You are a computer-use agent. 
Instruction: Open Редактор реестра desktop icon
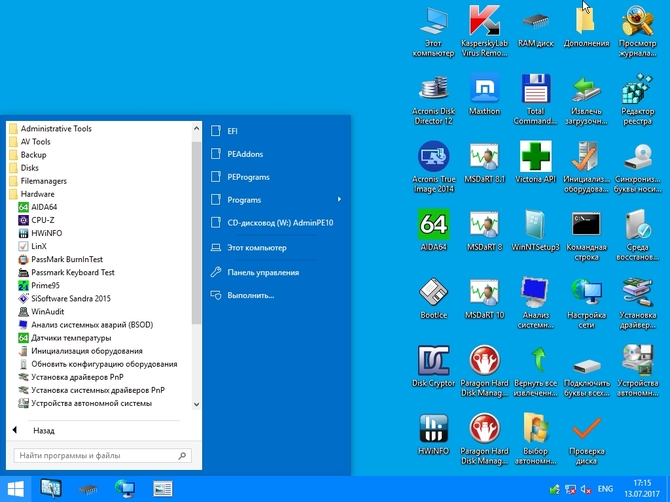point(638,91)
